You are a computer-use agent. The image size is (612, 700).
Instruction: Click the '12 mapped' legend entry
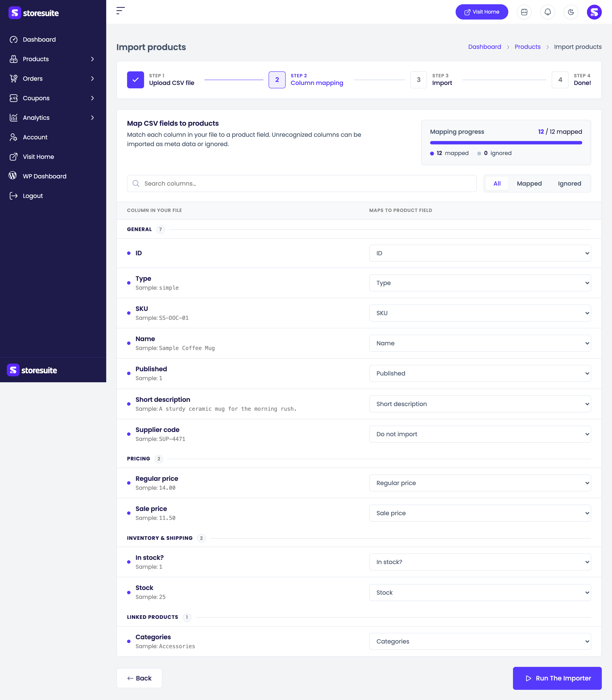tap(449, 153)
